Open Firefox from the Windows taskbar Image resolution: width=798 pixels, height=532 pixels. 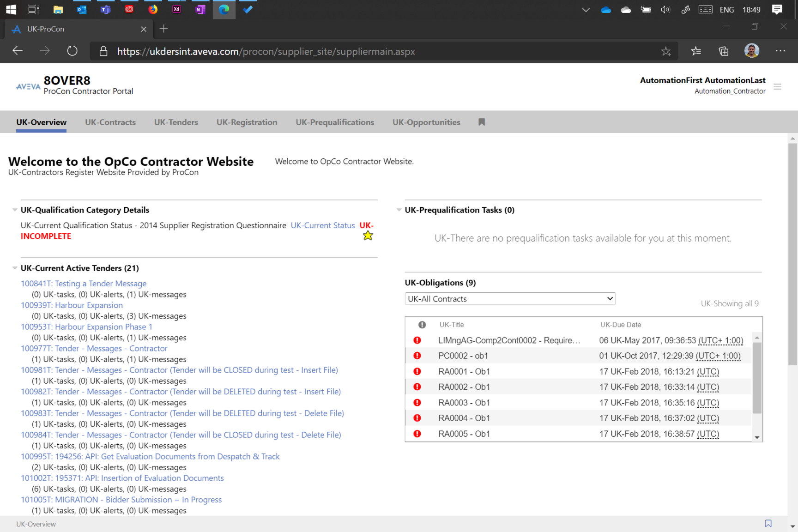153,9
